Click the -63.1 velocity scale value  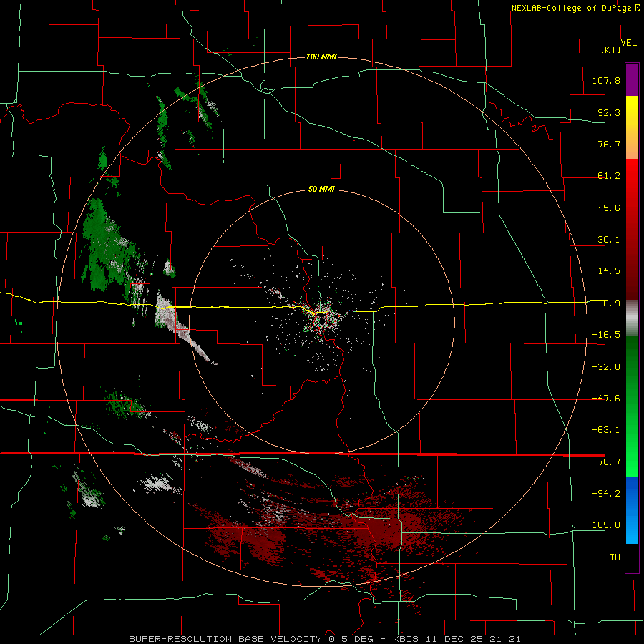click(x=606, y=430)
